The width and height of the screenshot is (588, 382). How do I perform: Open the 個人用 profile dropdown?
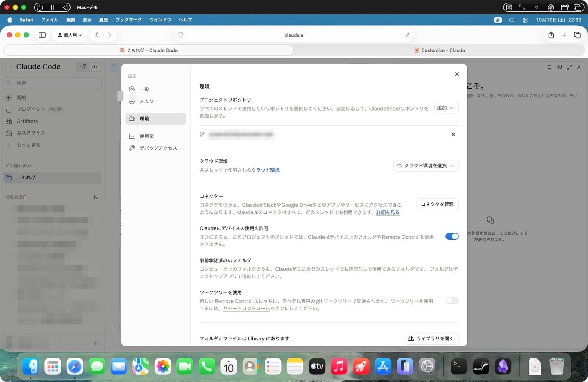pyautogui.click(x=70, y=35)
